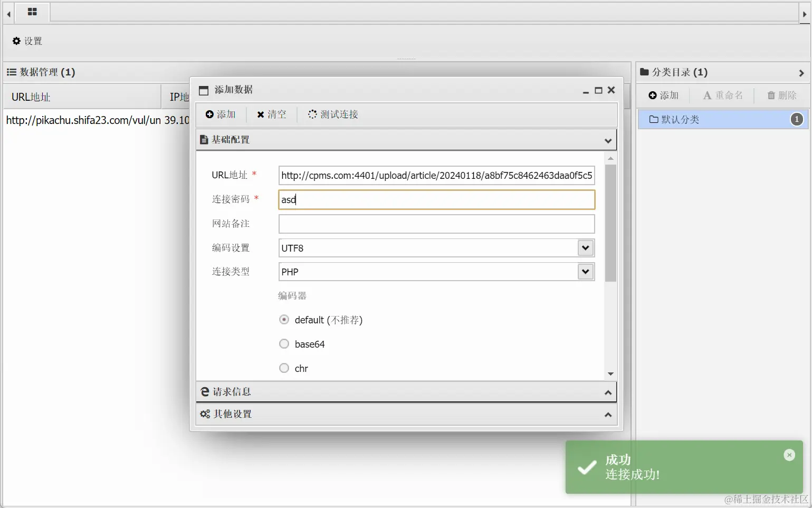
Task: Collapse 分类目录 panel with right chevron
Action: click(801, 73)
